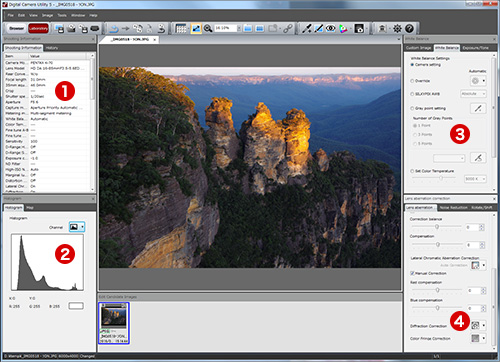This screenshot has width=500, height=363.
Task: Open the Lateral Chromatic Aberration auto correction dropdown
Action: click(x=478, y=265)
